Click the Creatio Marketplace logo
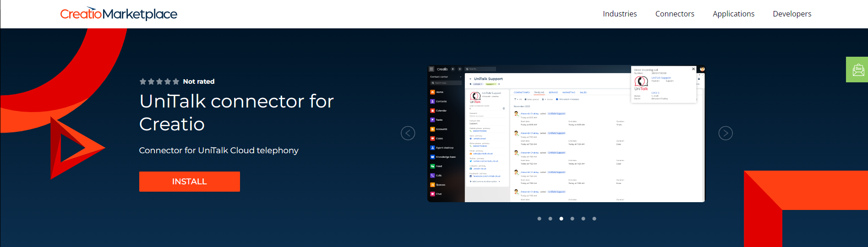 tap(119, 14)
